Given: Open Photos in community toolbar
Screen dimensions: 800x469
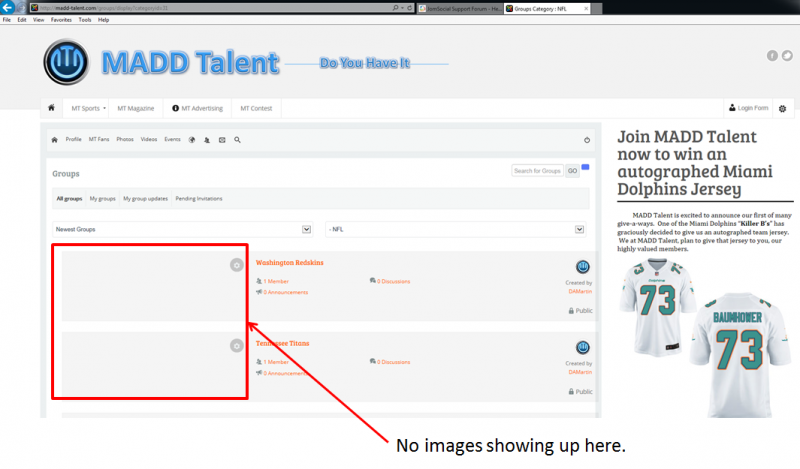Looking at the screenshot, I should tap(125, 139).
